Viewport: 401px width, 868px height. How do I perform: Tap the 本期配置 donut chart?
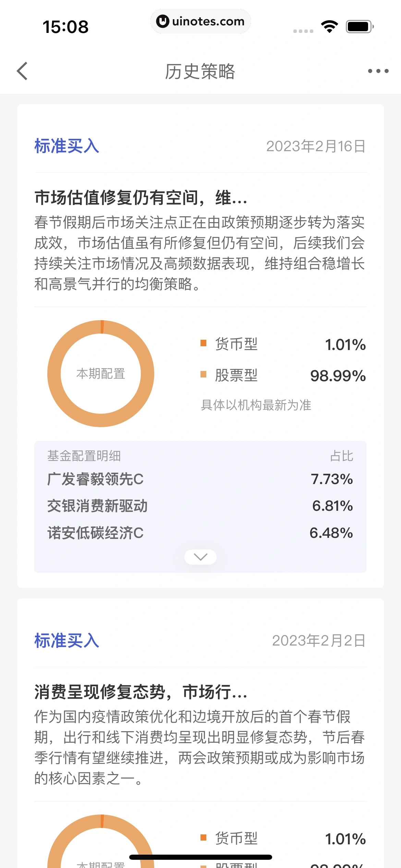pos(101,374)
